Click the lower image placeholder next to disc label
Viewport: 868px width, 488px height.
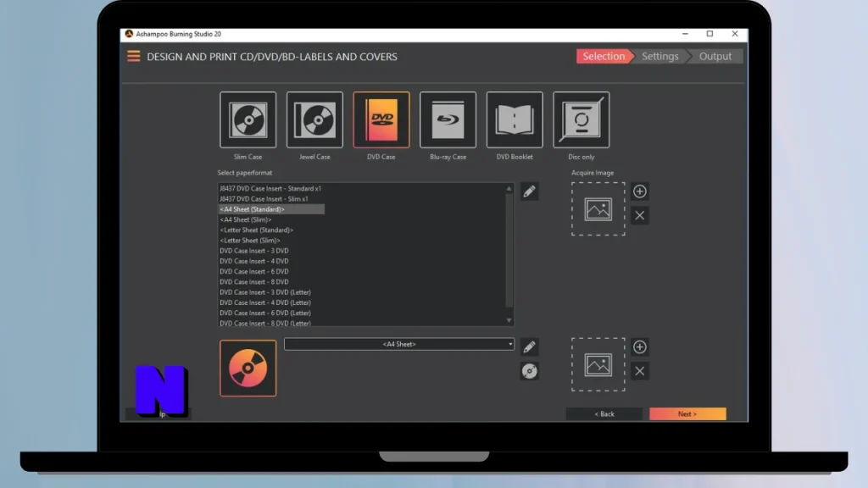(x=598, y=364)
